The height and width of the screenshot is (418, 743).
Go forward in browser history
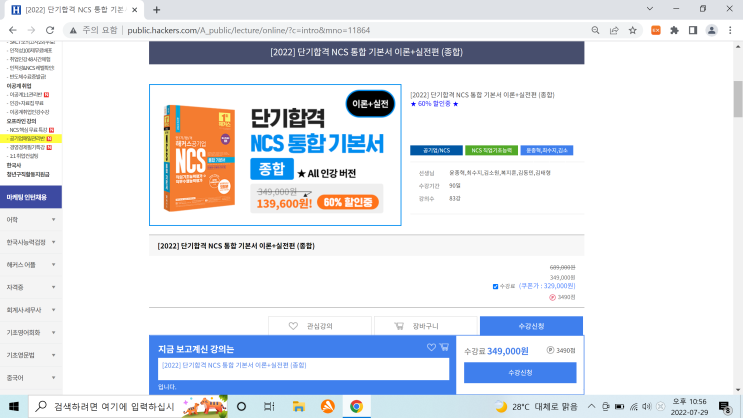pos(31,30)
